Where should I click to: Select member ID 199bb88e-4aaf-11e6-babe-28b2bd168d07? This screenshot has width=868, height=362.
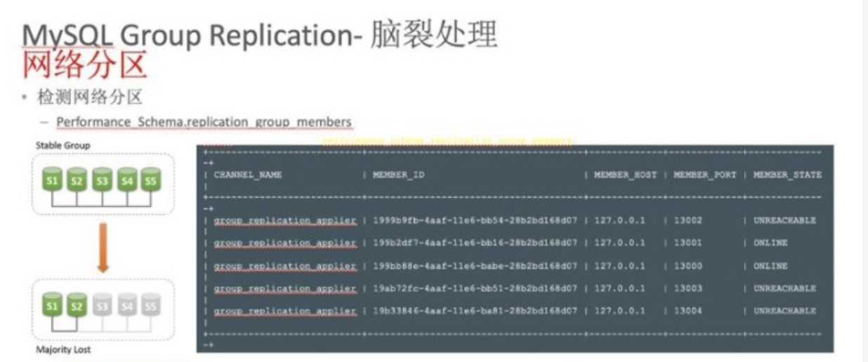tap(475, 266)
